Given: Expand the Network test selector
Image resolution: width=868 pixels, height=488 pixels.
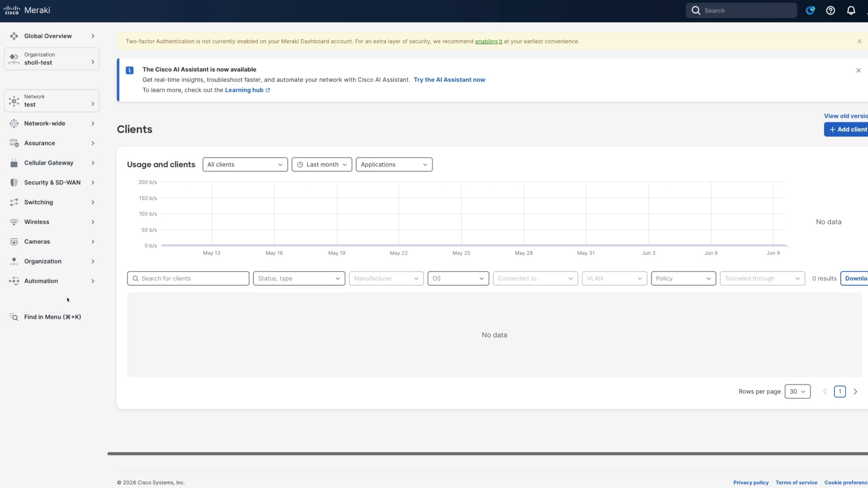Looking at the screenshot, I should pyautogui.click(x=52, y=101).
